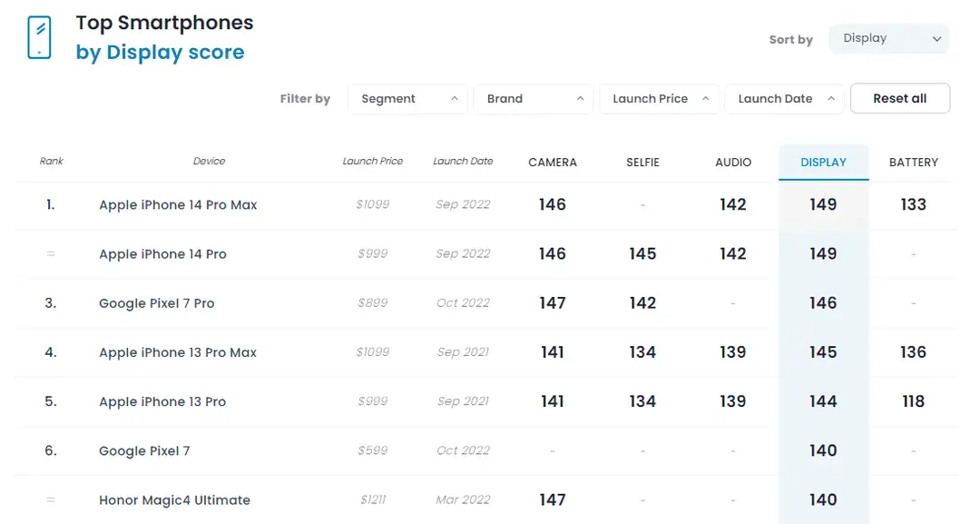Click the Launch Price column header

373,162
